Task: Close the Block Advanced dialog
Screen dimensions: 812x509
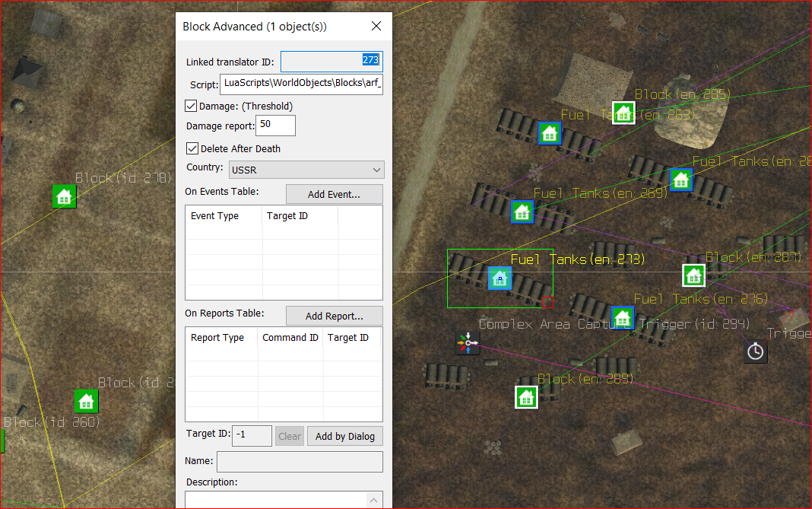Action: coord(376,27)
